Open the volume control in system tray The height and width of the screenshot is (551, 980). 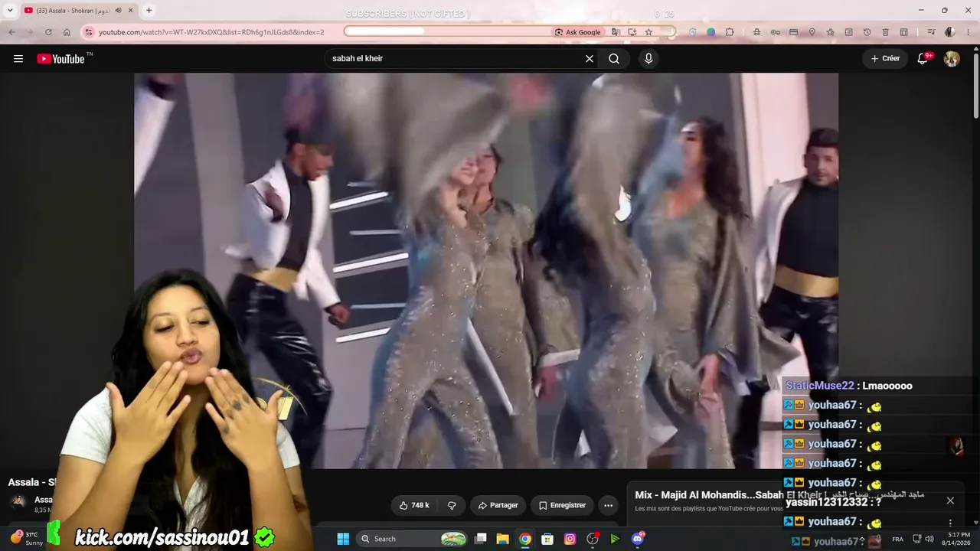929,540
